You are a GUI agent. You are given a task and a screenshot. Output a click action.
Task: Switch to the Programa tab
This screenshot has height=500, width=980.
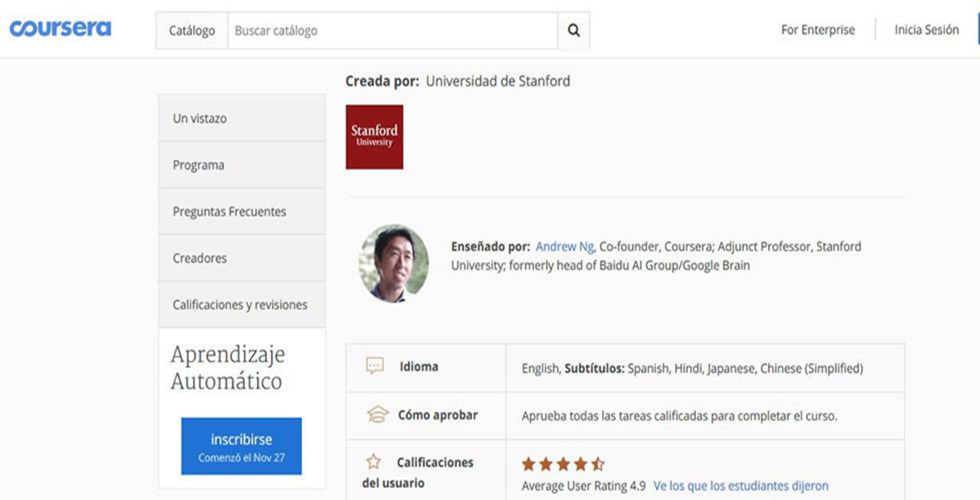pos(198,165)
